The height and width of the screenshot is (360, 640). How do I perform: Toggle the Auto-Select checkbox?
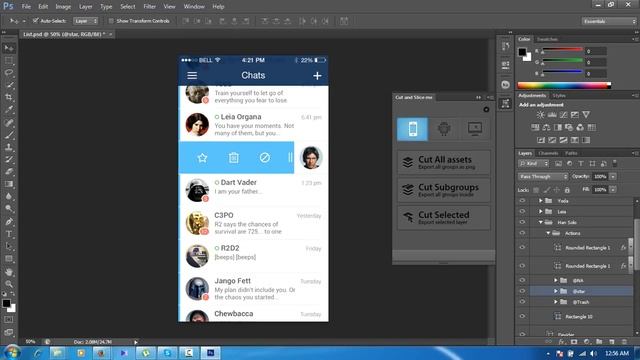[x=36, y=20]
